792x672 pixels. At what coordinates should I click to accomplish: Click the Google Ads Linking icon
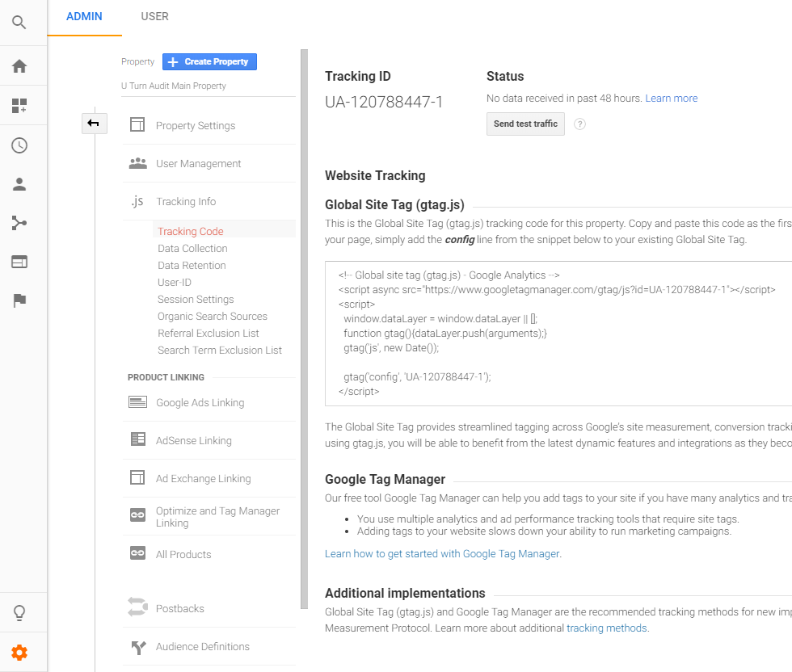point(137,402)
